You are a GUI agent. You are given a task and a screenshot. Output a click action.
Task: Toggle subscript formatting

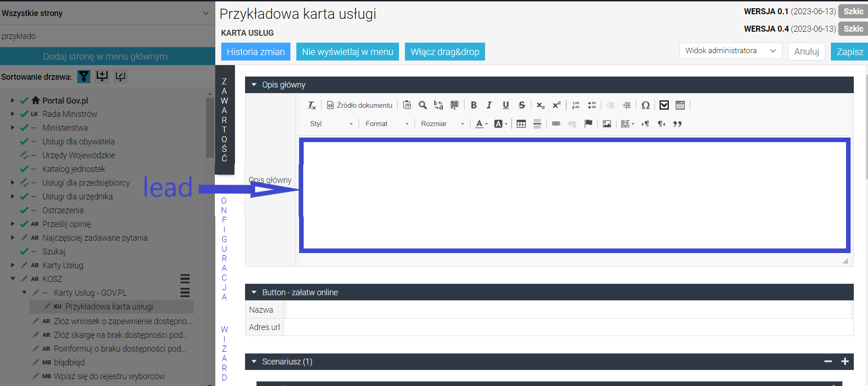click(540, 105)
